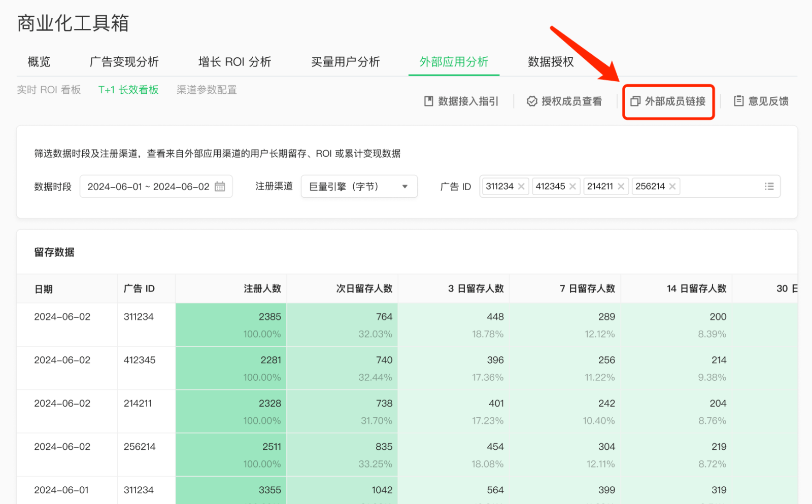The width and height of the screenshot is (812, 504).
Task: Open the ad ID list icon
Action: (769, 187)
